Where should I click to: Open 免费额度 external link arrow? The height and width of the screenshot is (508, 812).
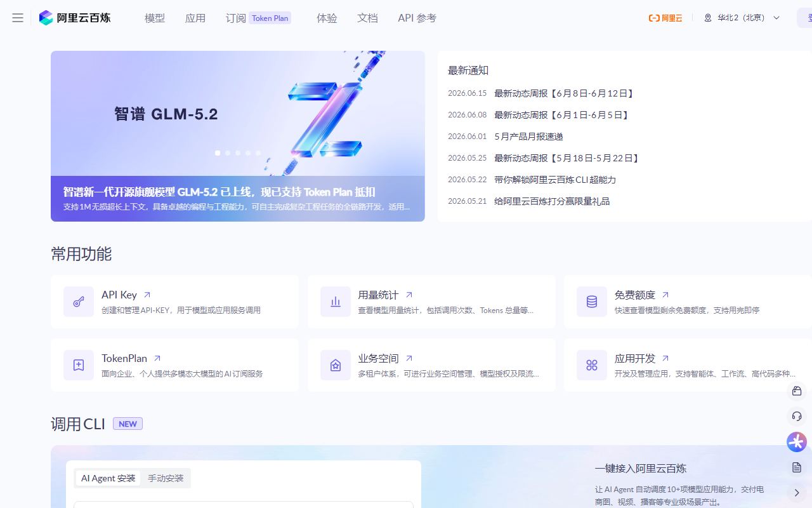pos(665,295)
